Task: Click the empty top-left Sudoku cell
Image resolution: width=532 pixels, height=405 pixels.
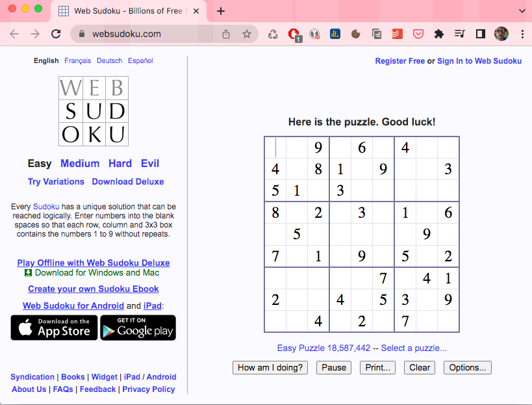Action: (275, 148)
